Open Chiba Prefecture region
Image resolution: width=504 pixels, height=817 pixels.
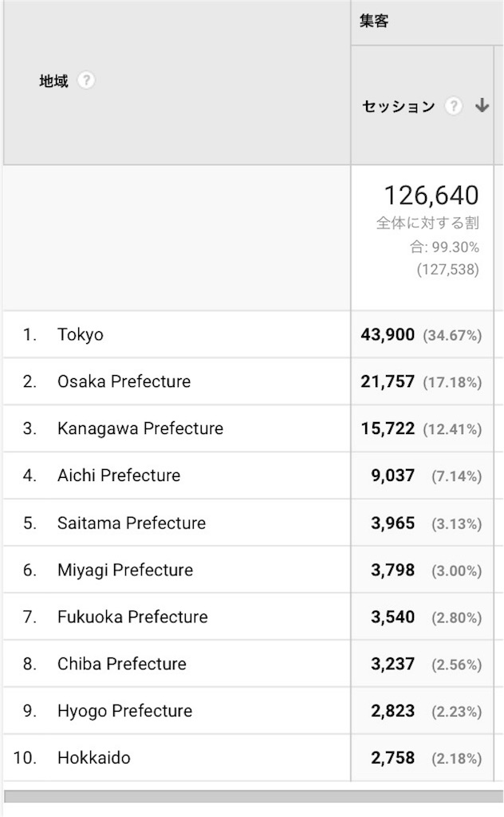coord(121,664)
